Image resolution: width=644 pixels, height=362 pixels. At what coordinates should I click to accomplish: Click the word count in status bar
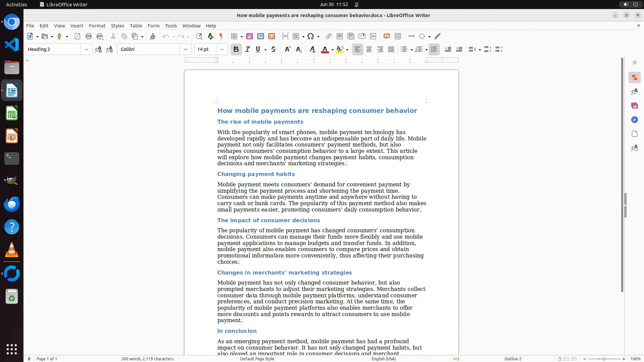[147, 359]
